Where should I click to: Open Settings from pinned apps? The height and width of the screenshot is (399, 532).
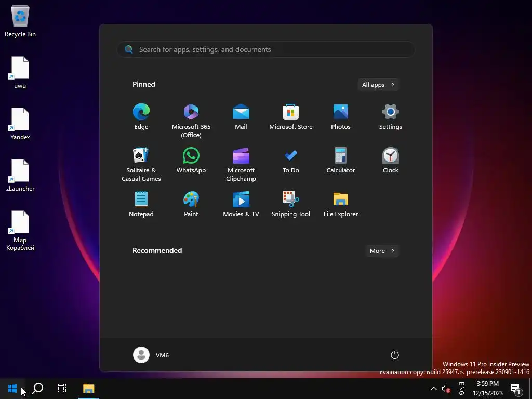pos(391,117)
